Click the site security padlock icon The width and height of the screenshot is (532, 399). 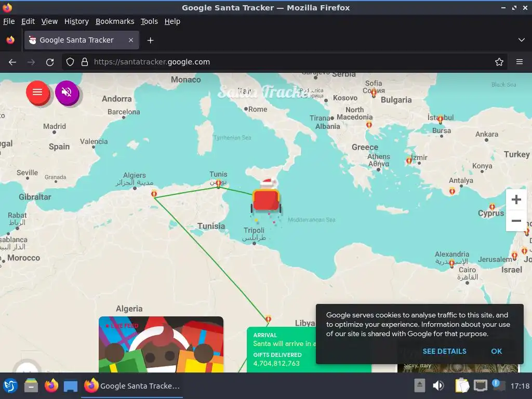85,62
